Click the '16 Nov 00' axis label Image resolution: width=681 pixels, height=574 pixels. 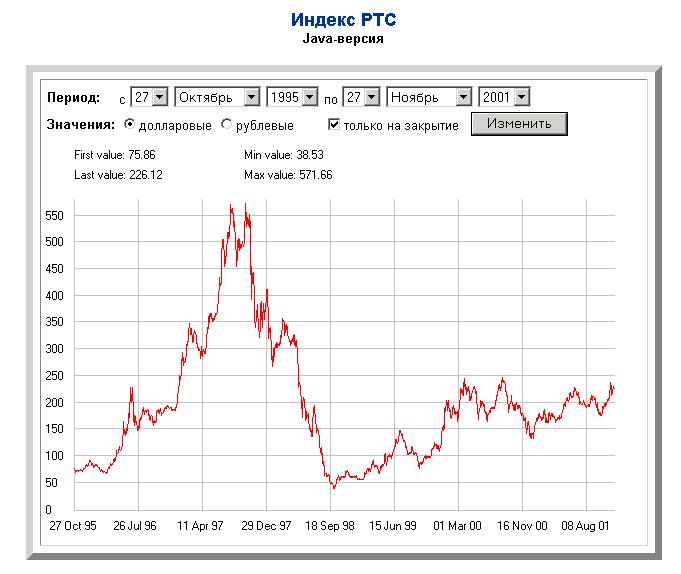click(x=522, y=526)
